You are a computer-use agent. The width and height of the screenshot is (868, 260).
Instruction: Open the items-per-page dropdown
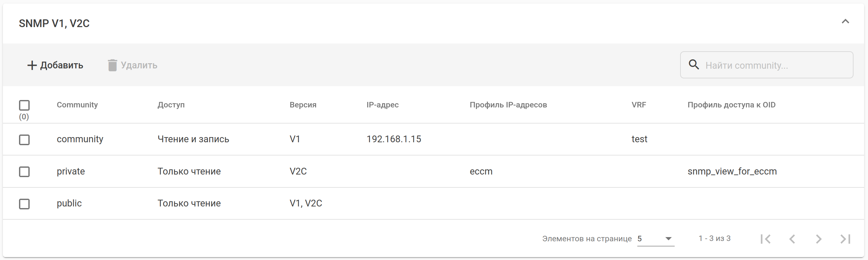point(655,239)
